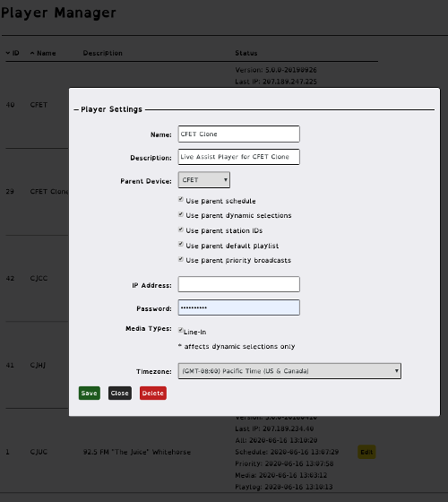Open the Parent Device dropdown

[x=204, y=180]
